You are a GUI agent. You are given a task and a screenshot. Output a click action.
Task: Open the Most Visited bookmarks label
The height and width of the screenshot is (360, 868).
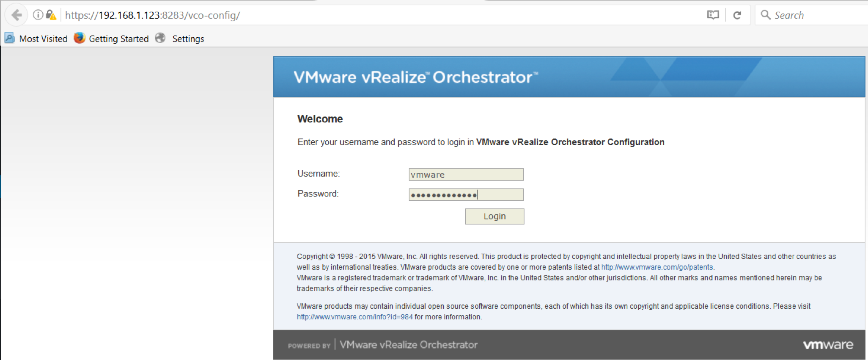[x=44, y=39]
